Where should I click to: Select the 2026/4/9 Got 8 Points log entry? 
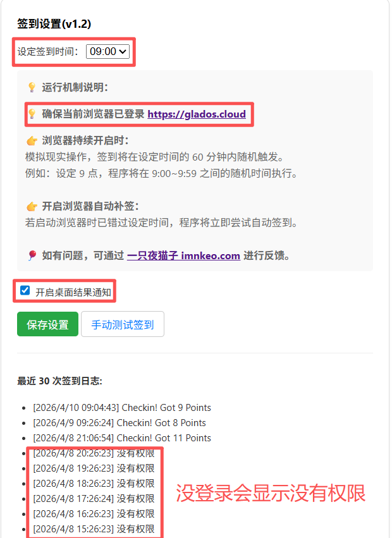[119, 423]
